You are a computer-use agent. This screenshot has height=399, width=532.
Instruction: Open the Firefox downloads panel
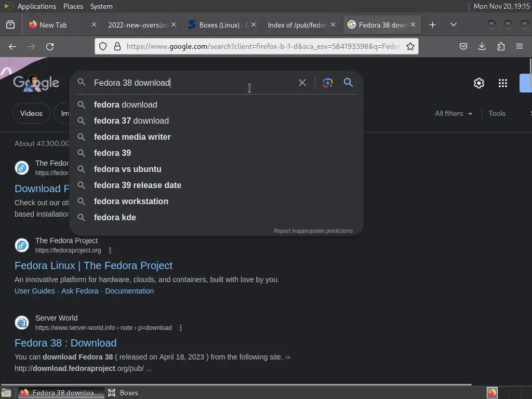pos(482,46)
